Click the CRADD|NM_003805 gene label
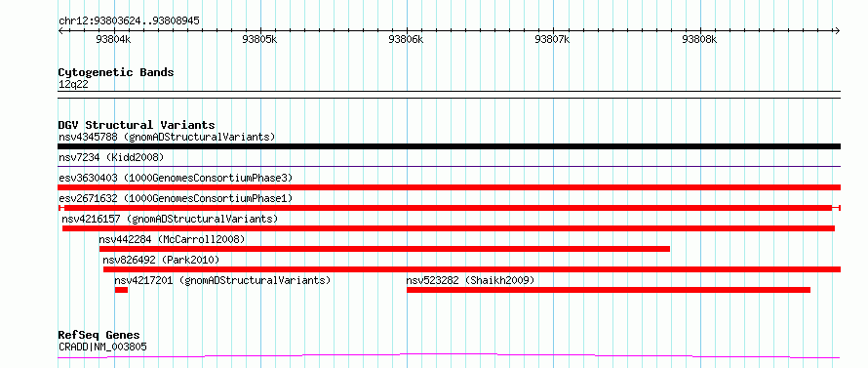The width and height of the screenshot is (868, 368). (102, 348)
